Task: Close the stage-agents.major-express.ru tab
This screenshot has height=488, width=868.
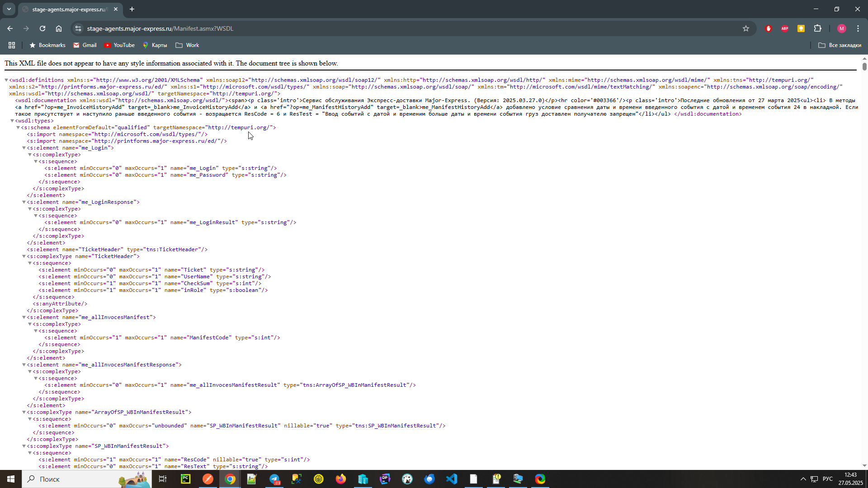Action: coord(116,9)
